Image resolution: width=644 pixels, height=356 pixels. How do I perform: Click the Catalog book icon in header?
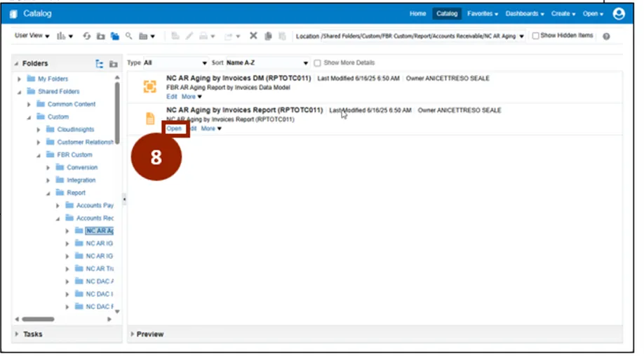click(x=13, y=14)
